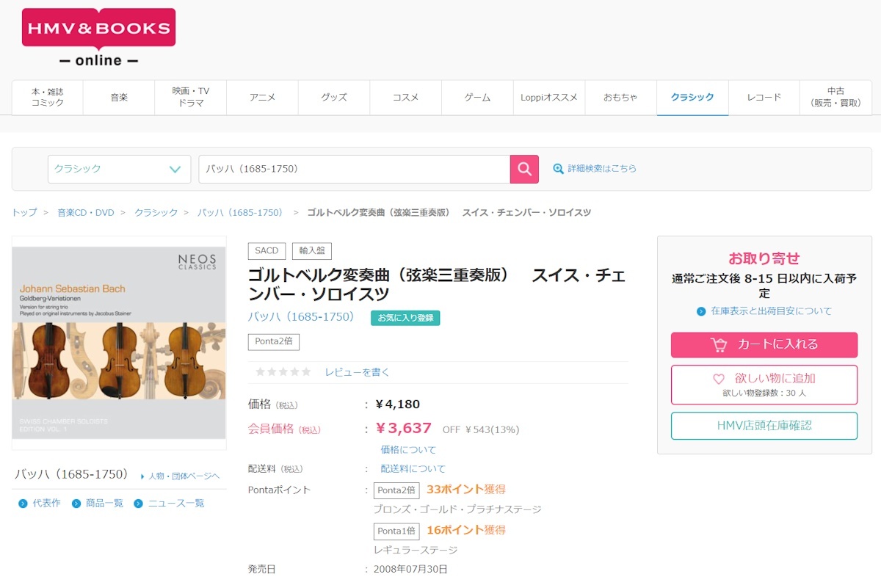Viewport: 881px width, 588px height.
Task: Click the 16ポイント獲得 text
Action: click(466, 530)
